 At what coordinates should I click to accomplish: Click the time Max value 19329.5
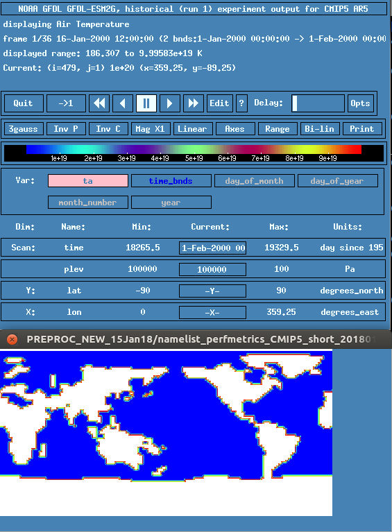click(282, 248)
